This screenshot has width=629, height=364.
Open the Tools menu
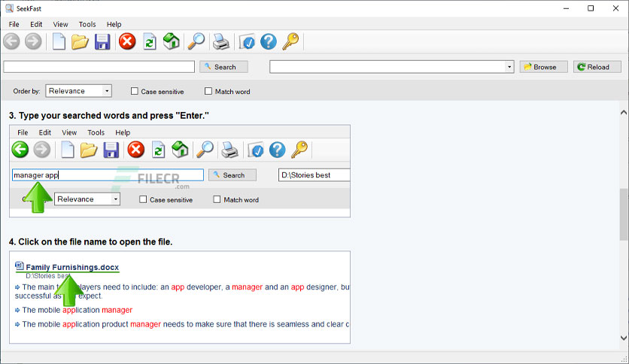(87, 25)
